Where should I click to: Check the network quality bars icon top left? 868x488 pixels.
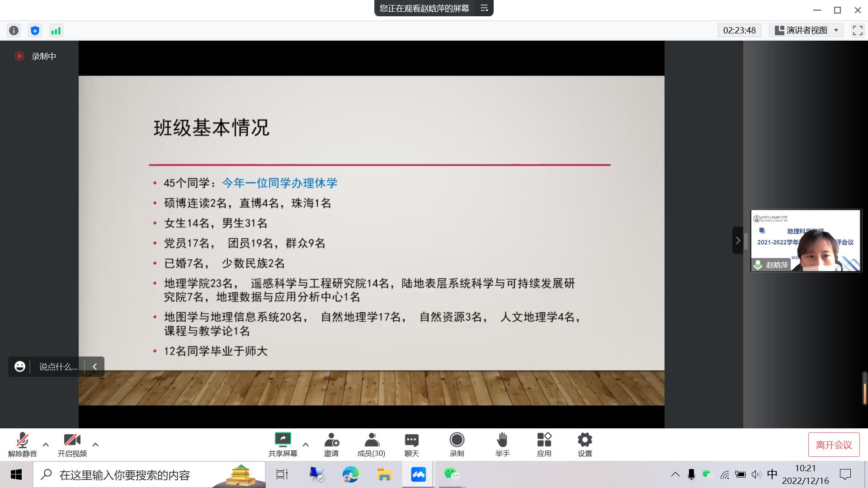(x=56, y=30)
